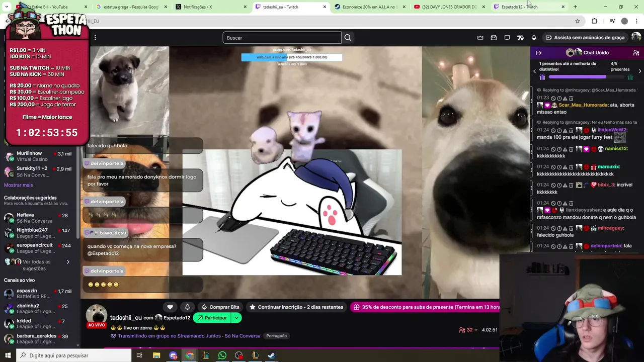Switch to the 'Notificações / X' tab

pyautogui.click(x=211, y=7)
